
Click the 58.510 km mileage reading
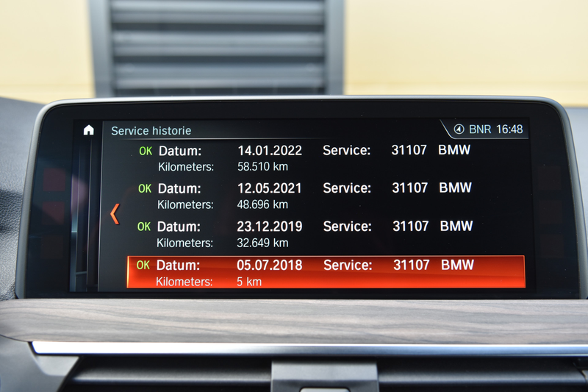tap(262, 166)
